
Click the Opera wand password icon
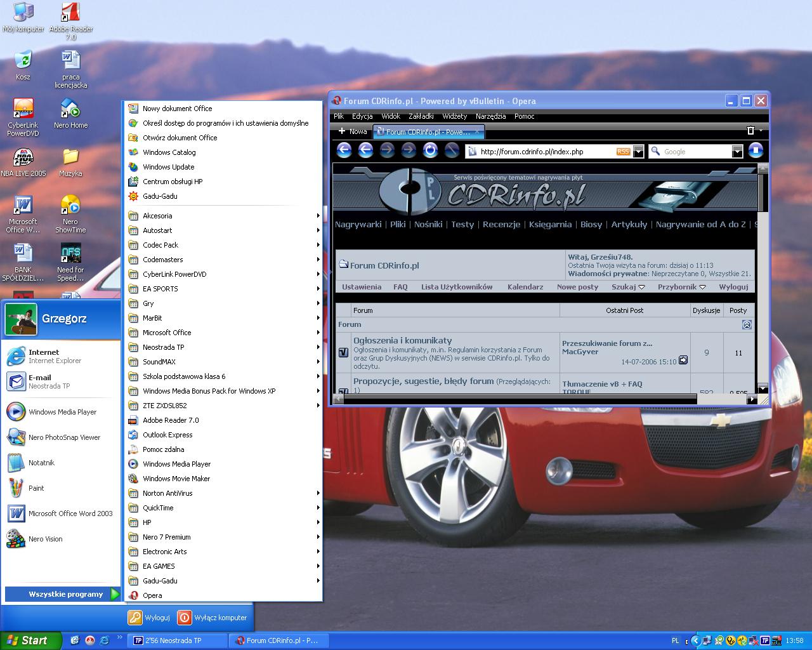[x=452, y=150]
